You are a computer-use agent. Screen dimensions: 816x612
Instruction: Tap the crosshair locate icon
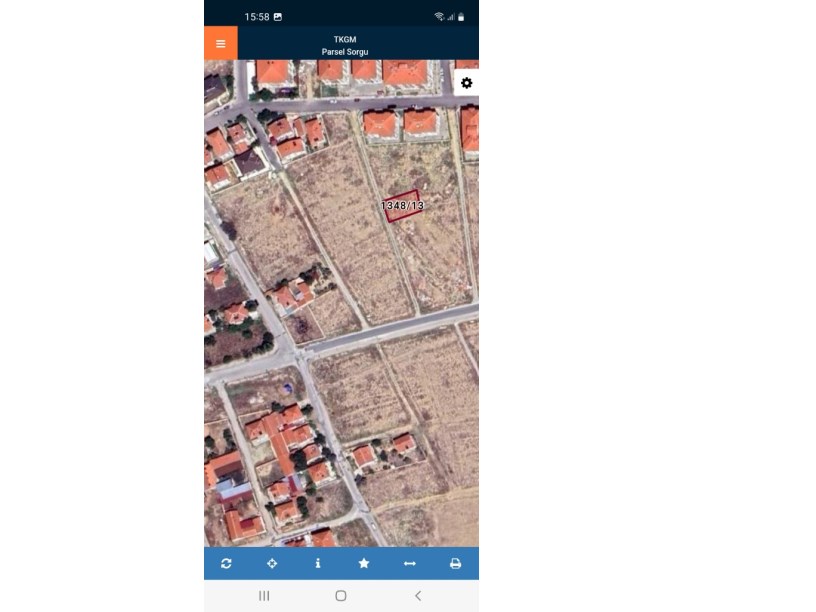(272, 564)
